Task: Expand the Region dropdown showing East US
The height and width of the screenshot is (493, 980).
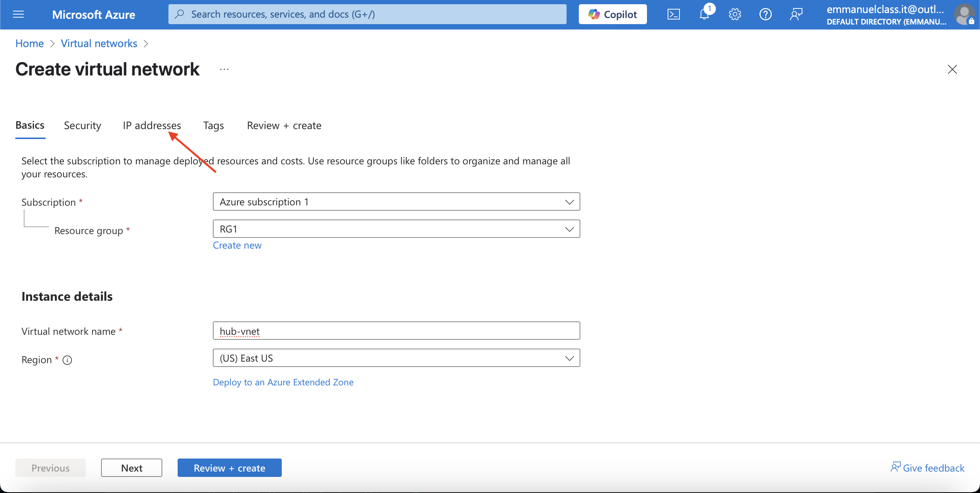Action: (x=397, y=358)
